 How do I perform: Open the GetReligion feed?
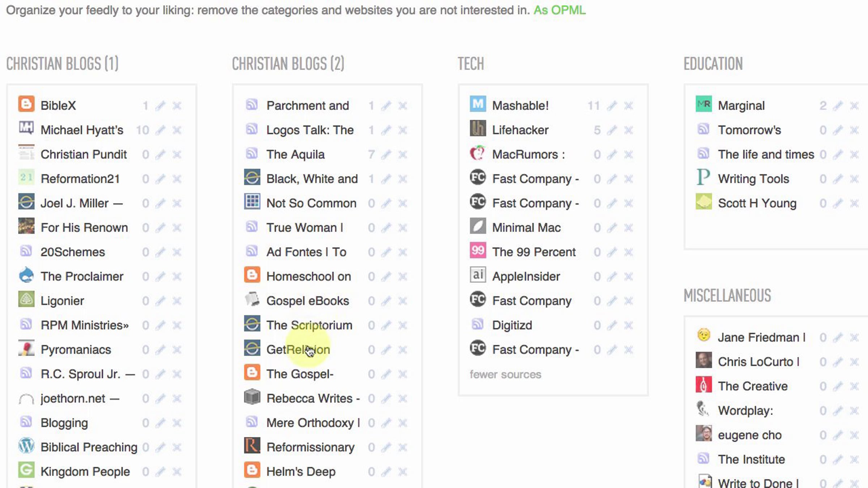coord(298,350)
